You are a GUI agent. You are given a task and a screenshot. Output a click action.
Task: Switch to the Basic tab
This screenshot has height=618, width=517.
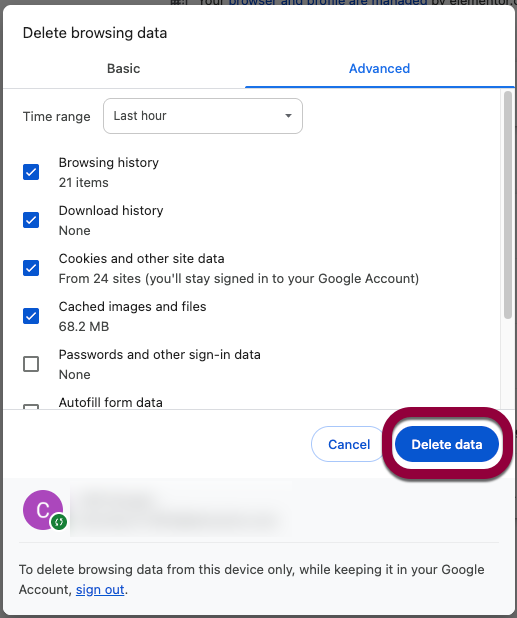[123, 69]
